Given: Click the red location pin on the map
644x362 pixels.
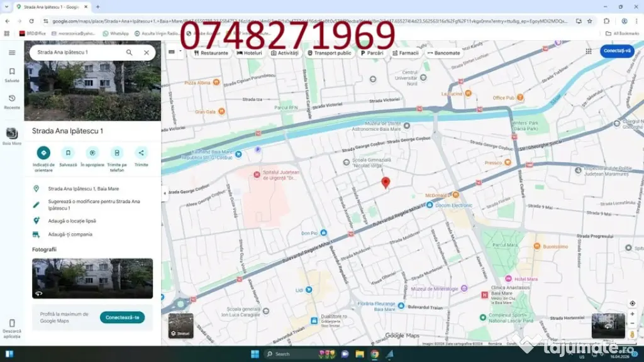Looking at the screenshot, I should (x=386, y=183).
